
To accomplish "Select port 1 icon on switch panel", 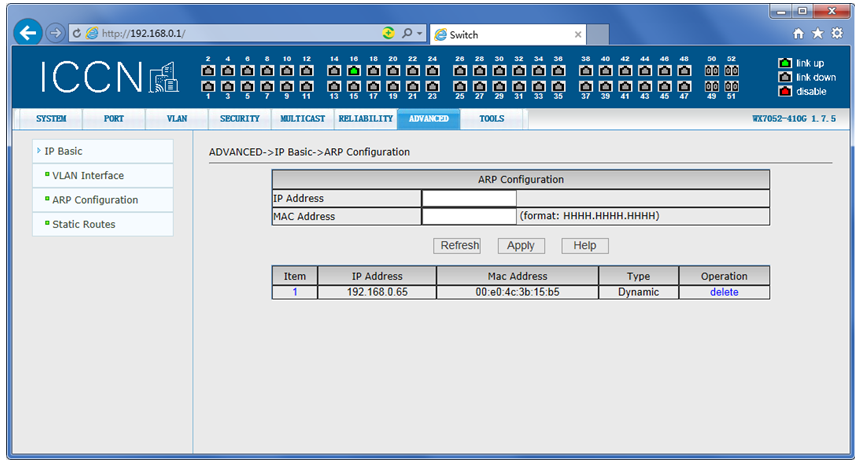I will [208, 86].
